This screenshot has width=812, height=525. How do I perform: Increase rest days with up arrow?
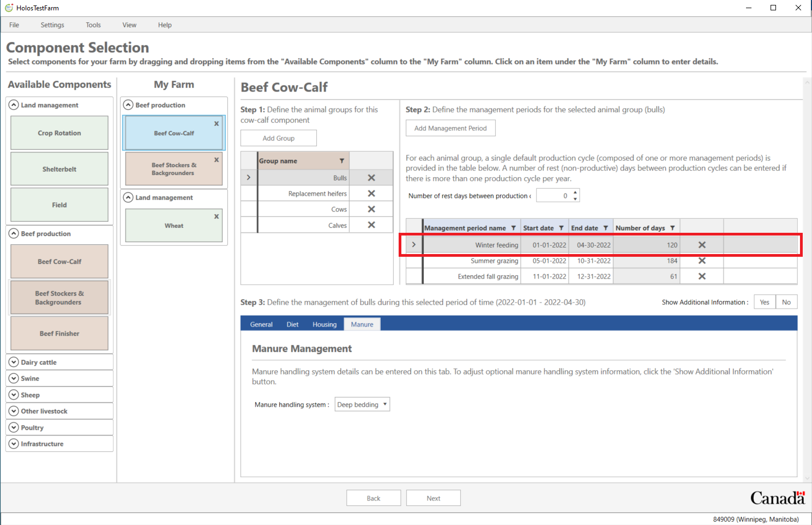pyautogui.click(x=575, y=192)
